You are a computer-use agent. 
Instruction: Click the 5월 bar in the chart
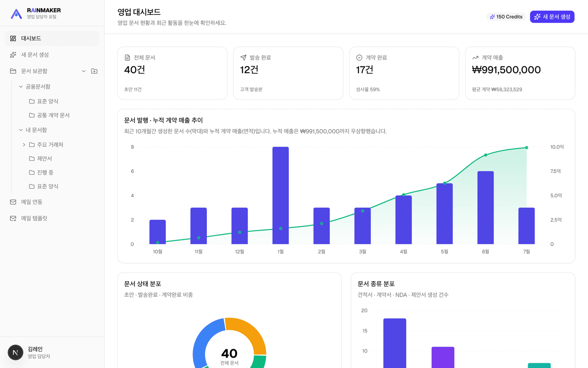tap(445, 213)
